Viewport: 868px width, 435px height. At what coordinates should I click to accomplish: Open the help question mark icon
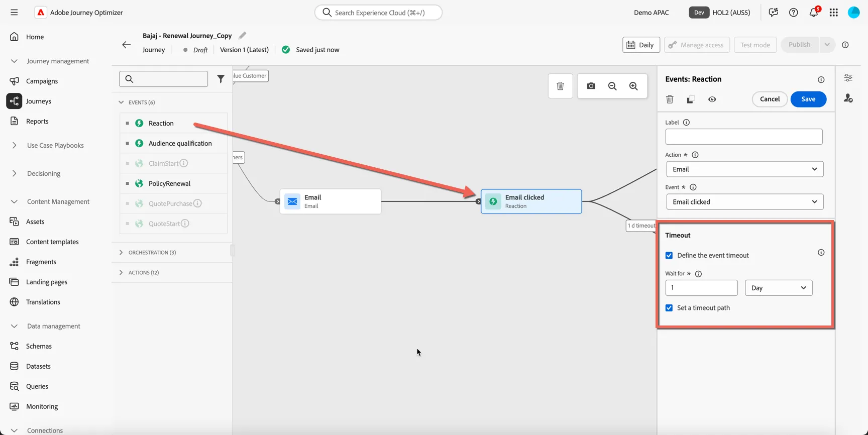794,13
